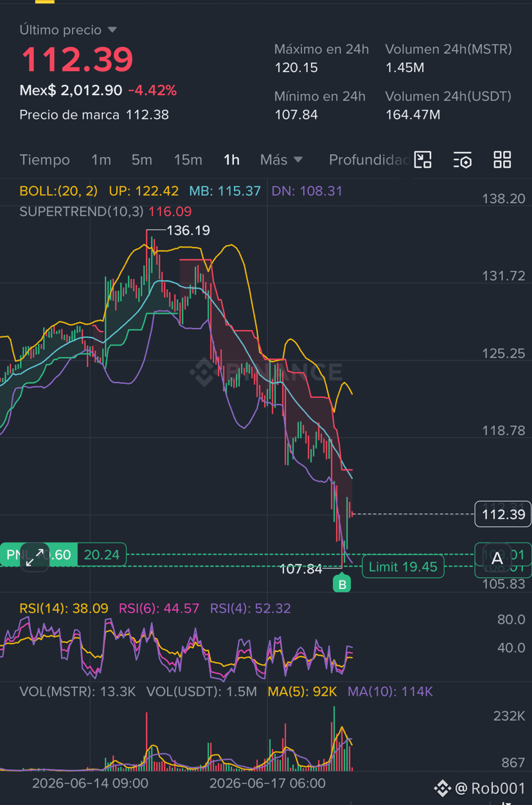This screenshot has width=532, height=805.
Task: Tap the VOL(MSTR): 13.3K label
Action: [78, 692]
